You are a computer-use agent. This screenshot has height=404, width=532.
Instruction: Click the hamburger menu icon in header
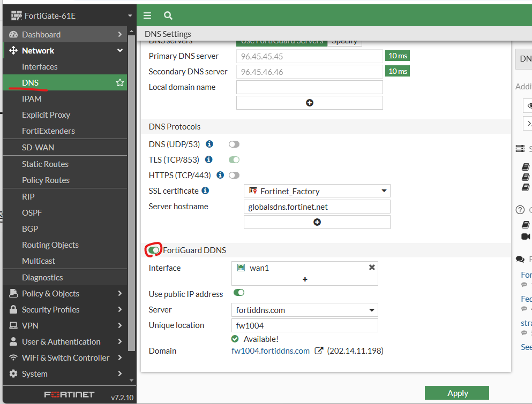(147, 16)
